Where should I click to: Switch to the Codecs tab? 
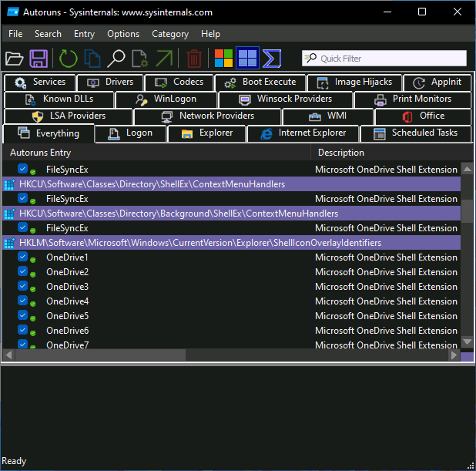click(x=179, y=82)
